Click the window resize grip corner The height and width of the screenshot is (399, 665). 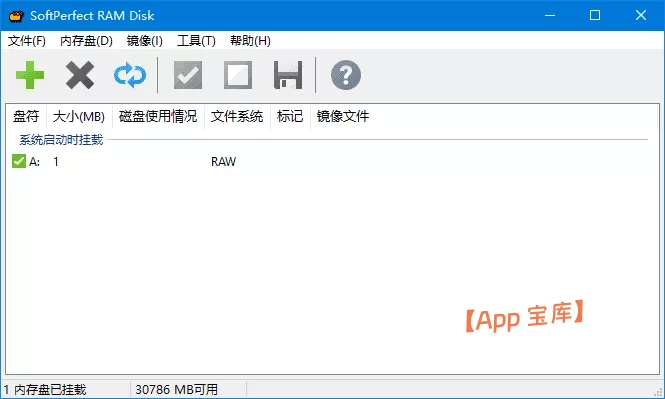click(658, 392)
